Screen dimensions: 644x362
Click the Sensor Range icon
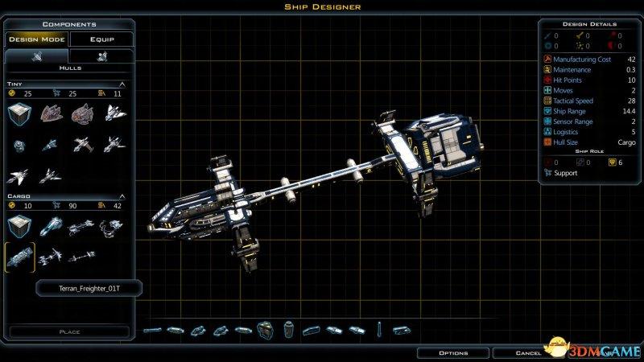point(547,121)
